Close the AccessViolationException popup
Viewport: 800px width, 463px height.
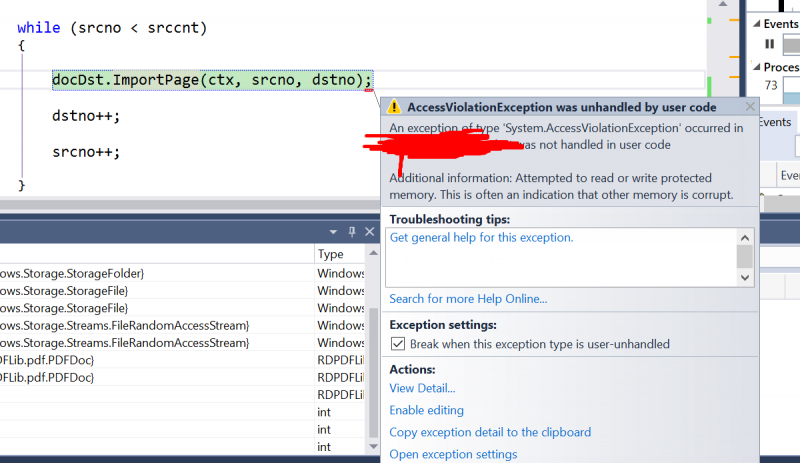750,106
